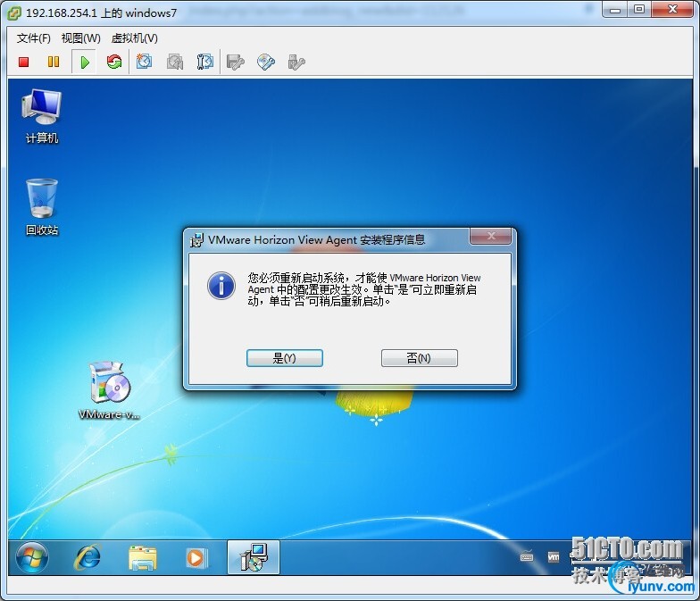
Task: Click the VMware Tools tray icon
Action: click(x=554, y=557)
